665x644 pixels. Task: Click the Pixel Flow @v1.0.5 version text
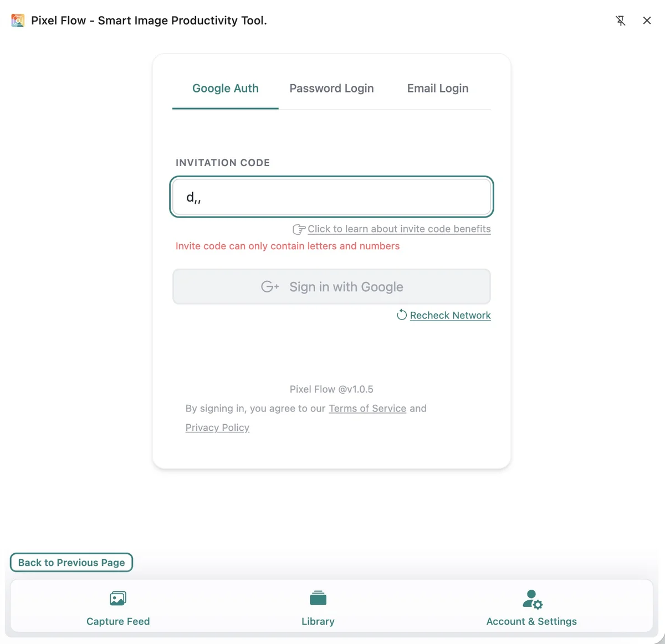tap(331, 389)
